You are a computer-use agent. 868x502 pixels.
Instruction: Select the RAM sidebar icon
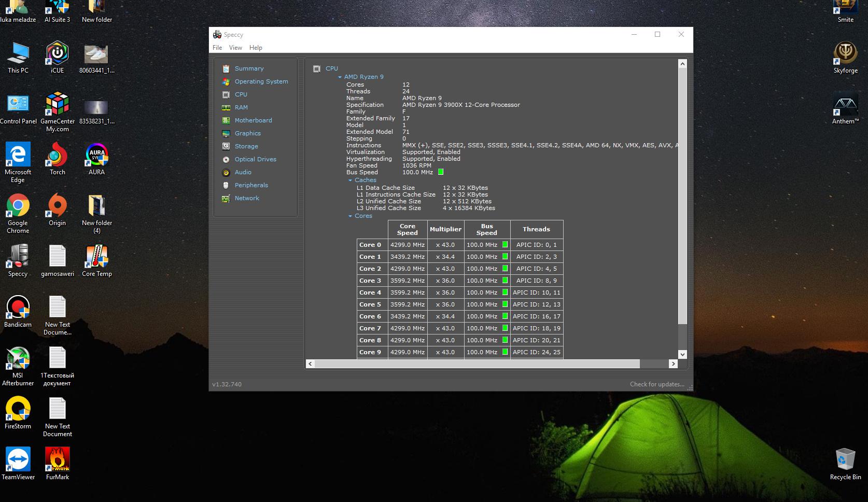(x=226, y=107)
